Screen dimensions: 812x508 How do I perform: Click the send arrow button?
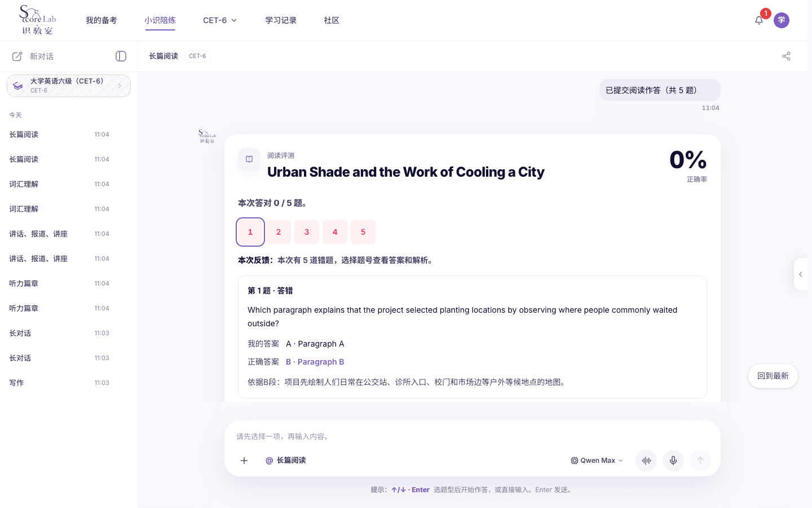700,461
